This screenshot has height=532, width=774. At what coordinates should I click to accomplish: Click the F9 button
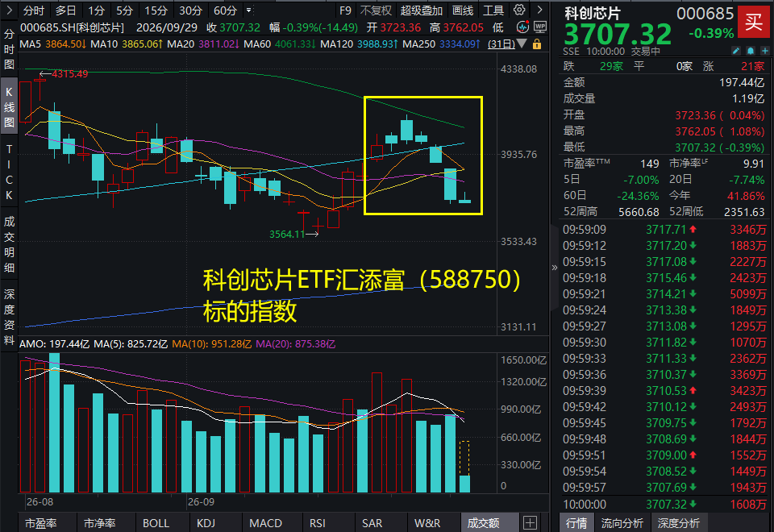346,10
